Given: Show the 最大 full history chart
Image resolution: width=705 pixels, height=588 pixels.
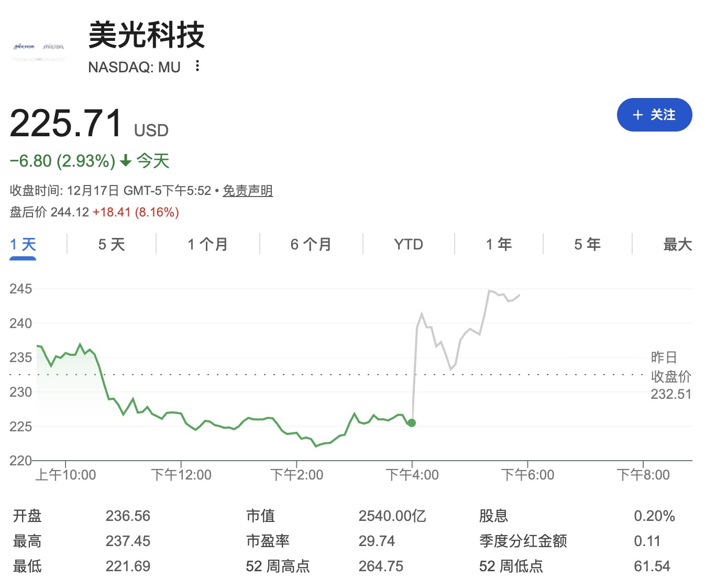Looking at the screenshot, I should pyautogui.click(x=677, y=244).
